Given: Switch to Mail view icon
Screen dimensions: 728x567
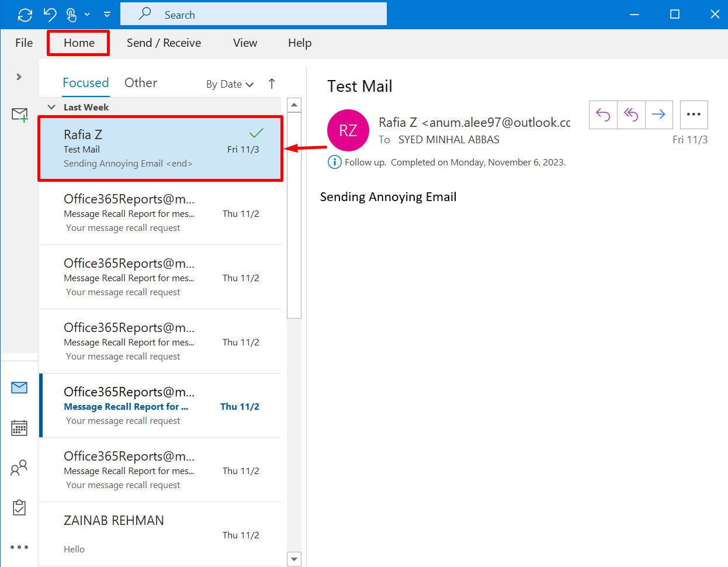Looking at the screenshot, I should tap(19, 388).
